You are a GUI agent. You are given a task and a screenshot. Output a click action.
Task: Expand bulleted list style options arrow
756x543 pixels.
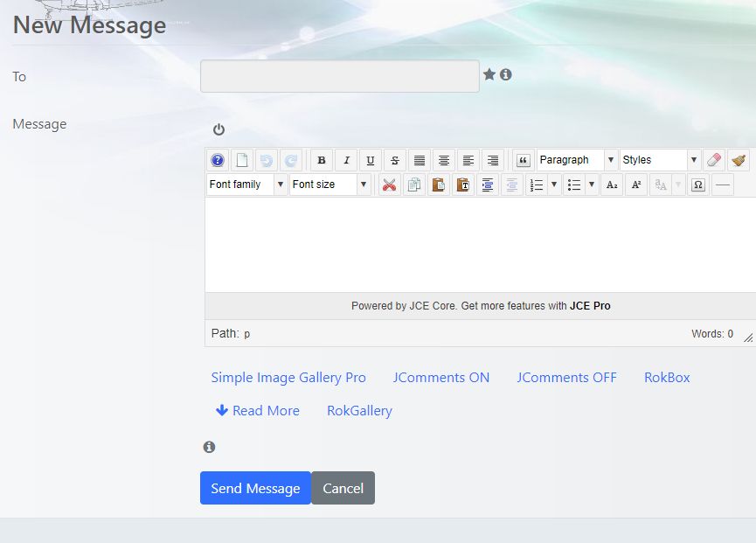pos(592,184)
